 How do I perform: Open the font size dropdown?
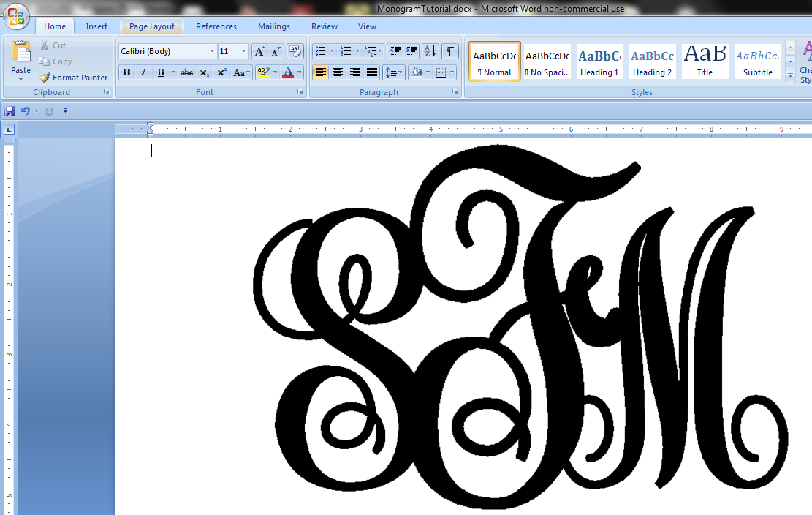coord(243,51)
